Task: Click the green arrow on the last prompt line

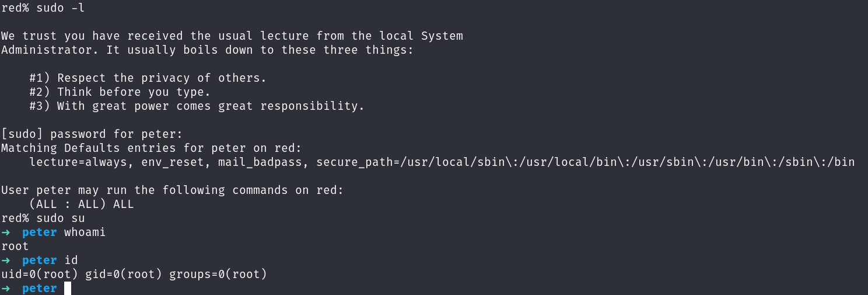Action: pyautogui.click(x=6, y=289)
